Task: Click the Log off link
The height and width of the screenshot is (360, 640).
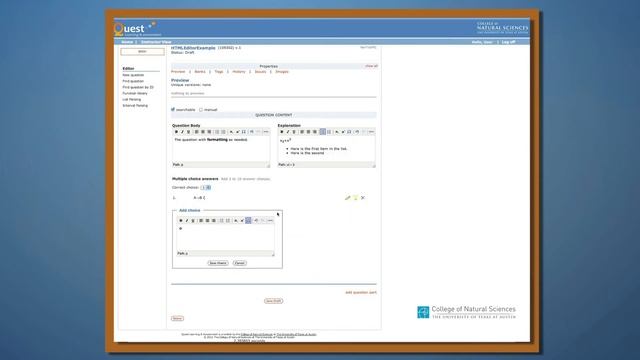Action: [x=509, y=42]
